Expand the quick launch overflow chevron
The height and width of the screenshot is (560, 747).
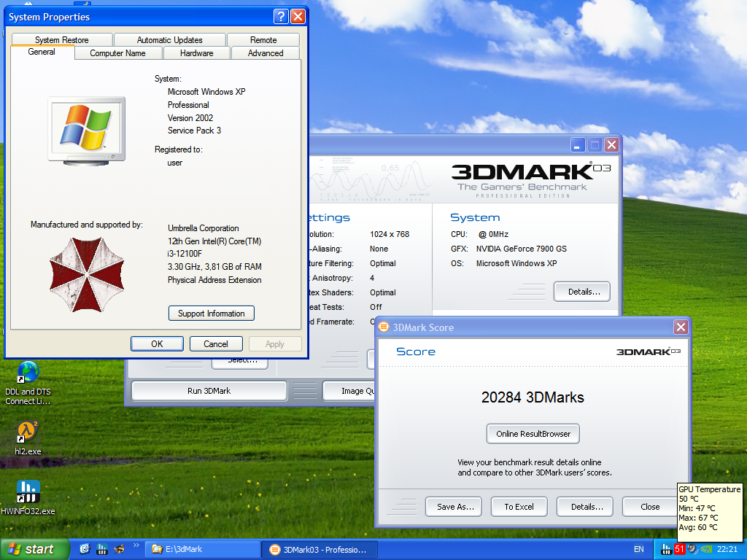(136, 545)
